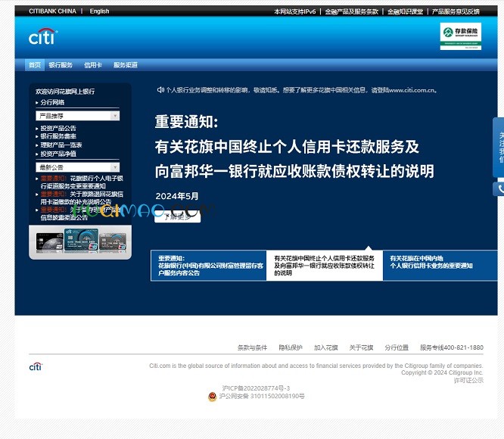Open 金融产品及服务条款 in the top bar
Viewport: 504px width, 439px height.
click(351, 11)
